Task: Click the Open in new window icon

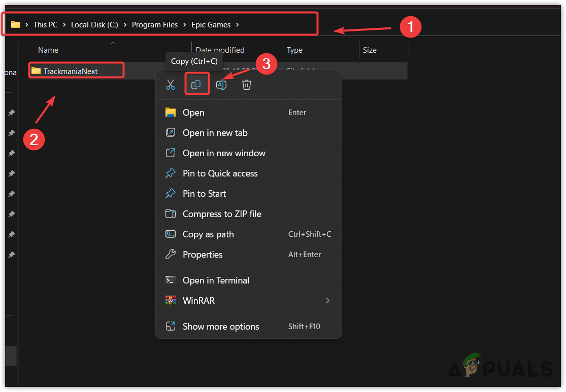Action: click(x=171, y=153)
